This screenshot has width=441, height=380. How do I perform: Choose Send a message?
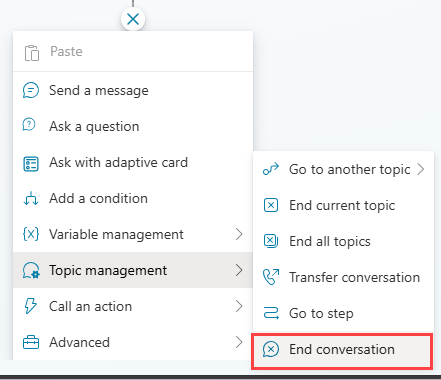(99, 90)
